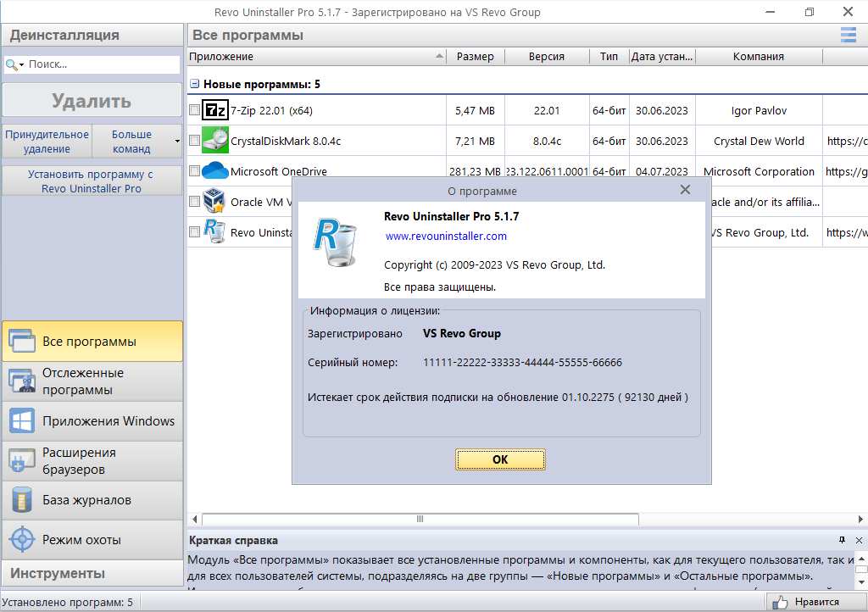Click the Logs database sidebar icon
This screenshot has height=612, width=868.
[x=22, y=499]
